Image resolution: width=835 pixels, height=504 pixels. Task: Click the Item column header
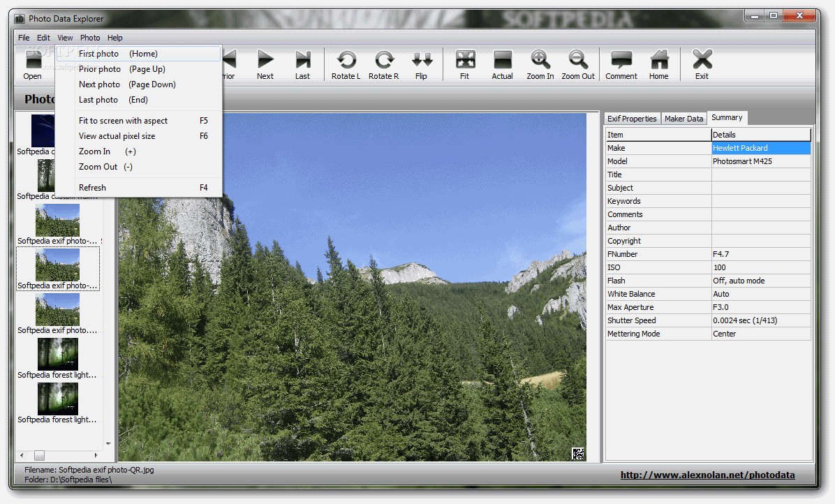658,135
